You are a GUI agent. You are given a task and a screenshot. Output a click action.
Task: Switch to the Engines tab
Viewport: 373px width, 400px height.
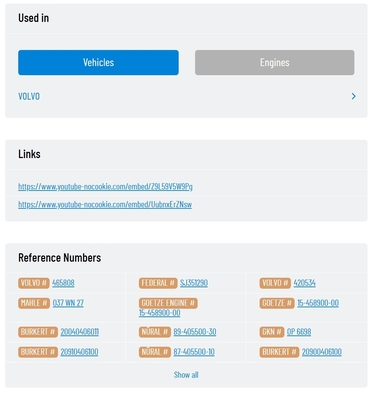pyautogui.click(x=275, y=63)
